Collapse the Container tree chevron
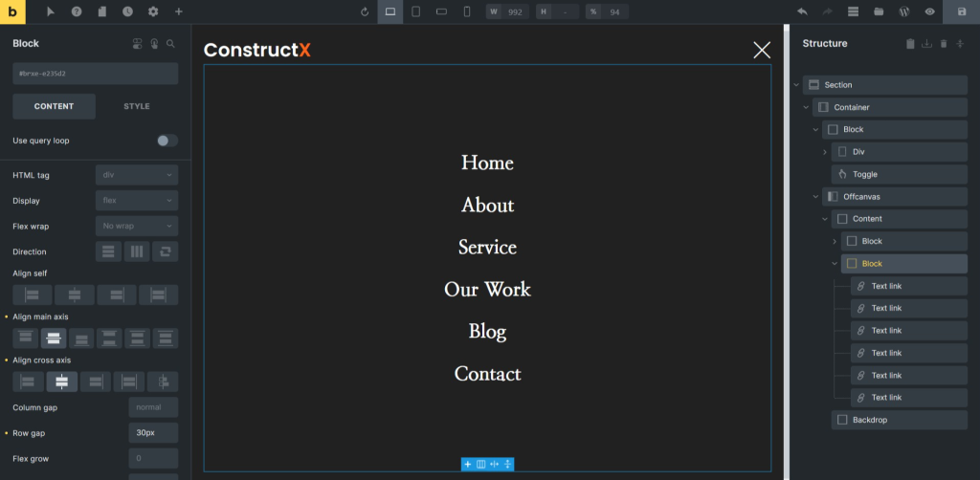The width and height of the screenshot is (980, 480). point(806,107)
